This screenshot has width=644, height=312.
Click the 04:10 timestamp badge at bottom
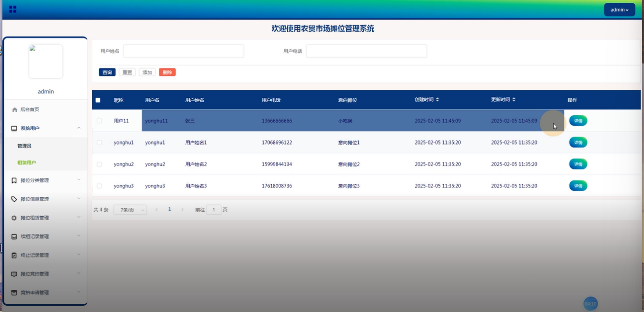[590, 304]
